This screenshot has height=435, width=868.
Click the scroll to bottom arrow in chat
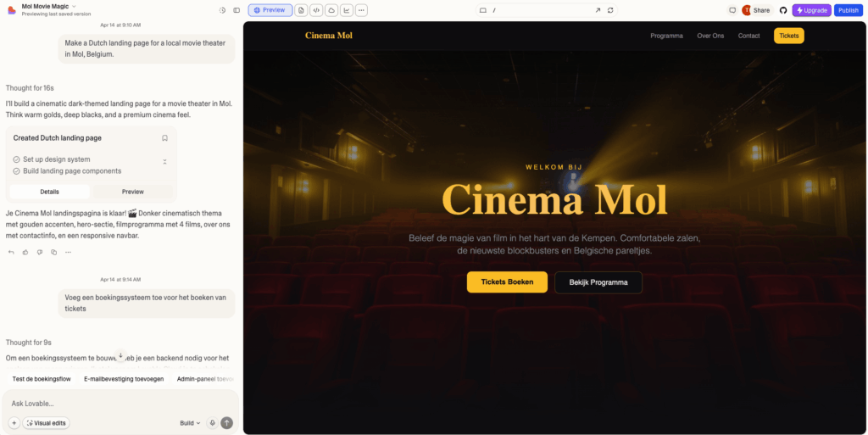coord(120,355)
